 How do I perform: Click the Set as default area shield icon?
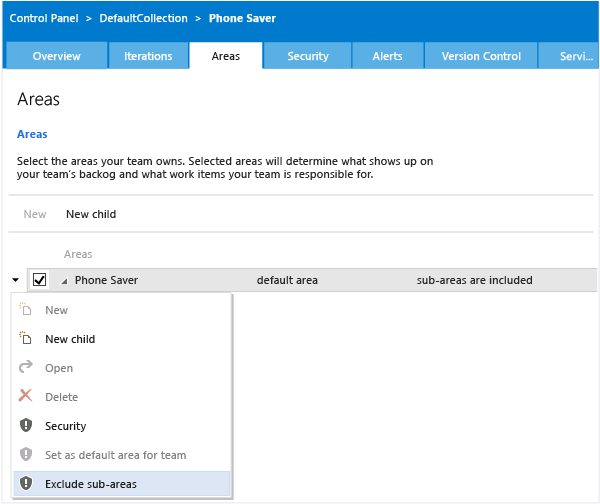(26, 454)
